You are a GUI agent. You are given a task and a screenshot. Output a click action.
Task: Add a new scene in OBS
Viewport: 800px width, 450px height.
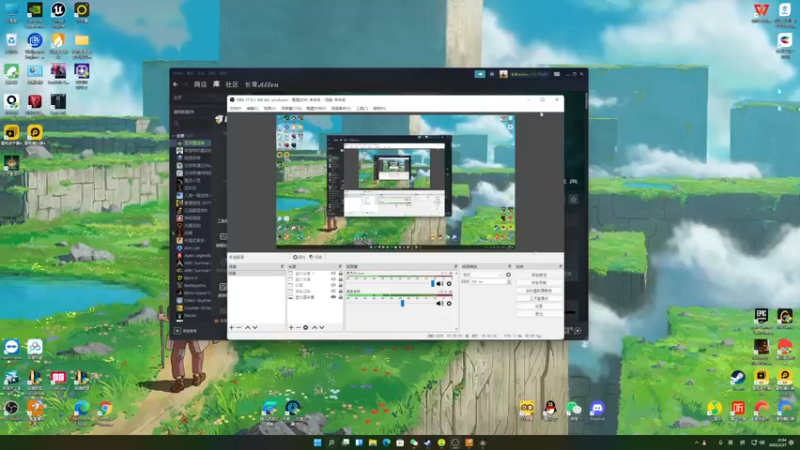pyautogui.click(x=231, y=328)
